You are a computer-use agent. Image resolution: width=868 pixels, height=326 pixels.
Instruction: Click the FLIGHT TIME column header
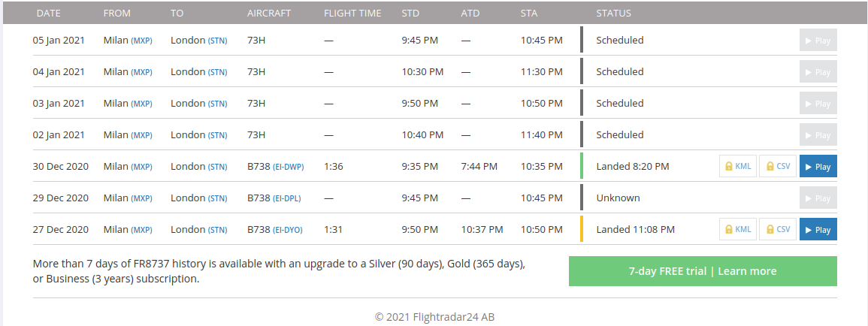[x=352, y=13]
